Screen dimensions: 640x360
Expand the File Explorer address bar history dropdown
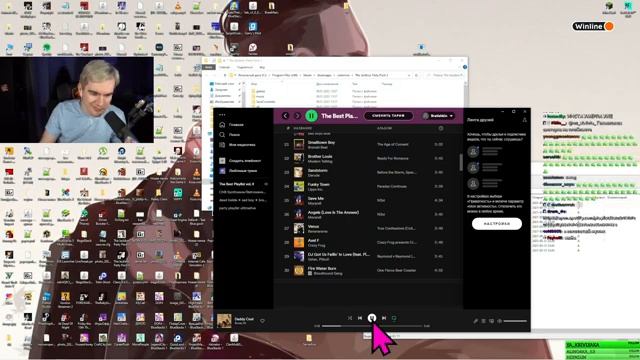[409, 75]
